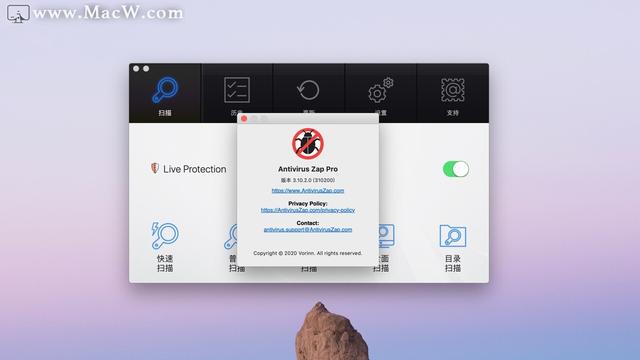Open the AntivirusZap.com privacy-policy link
The height and width of the screenshot is (360, 640).
coord(308,210)
